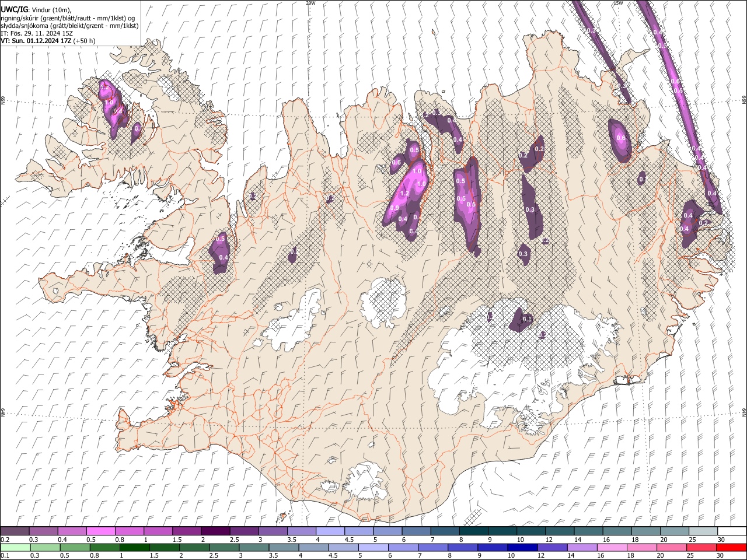This screenshot has height=560, width=747.
Task: Click the "66N" latitude label on right edge
Action: (x=744, y=100)
